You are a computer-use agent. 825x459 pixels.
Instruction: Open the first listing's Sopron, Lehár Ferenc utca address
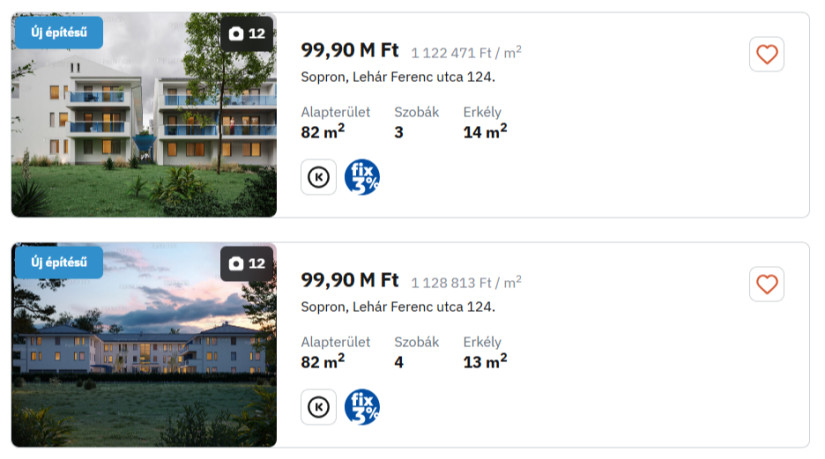pyautogui.click(x=398, y=77)
